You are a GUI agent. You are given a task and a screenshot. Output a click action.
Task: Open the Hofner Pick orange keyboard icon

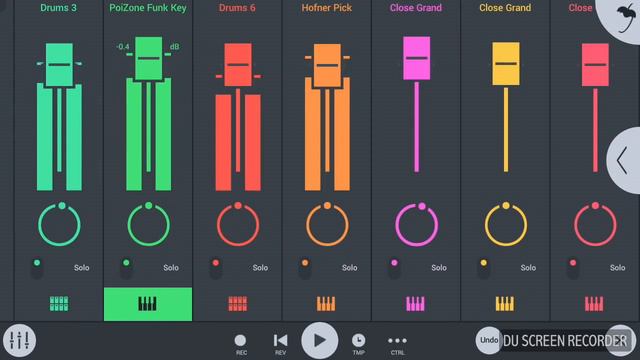point(326,304)
